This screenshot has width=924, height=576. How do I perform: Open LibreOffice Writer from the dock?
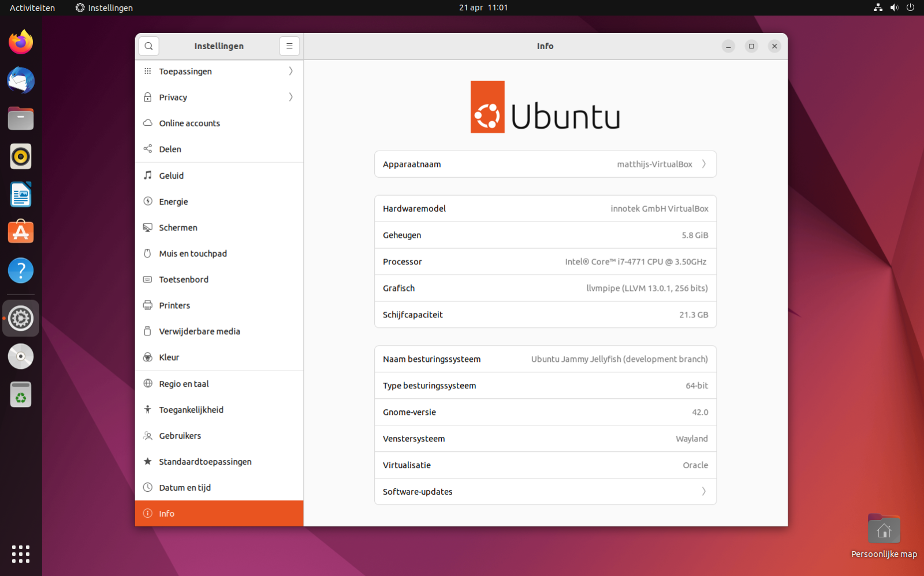pos(21,195)
